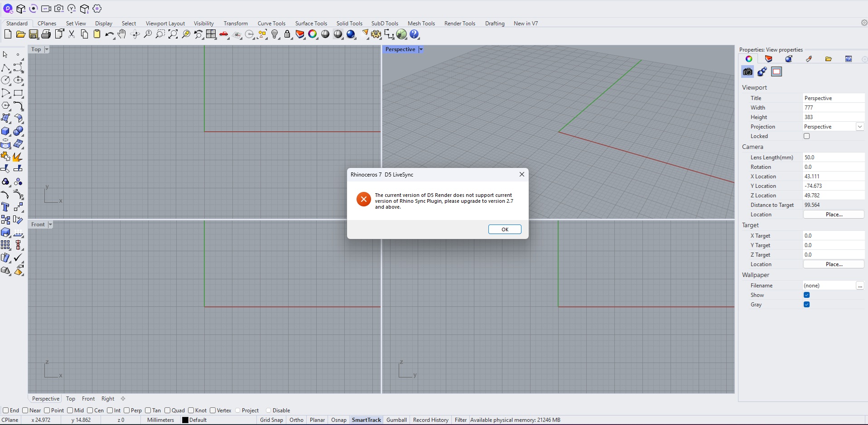This screenshot has height=425, width=868.
Task: Toggle the Locked viewport checkbox
Action: (806, 136)
